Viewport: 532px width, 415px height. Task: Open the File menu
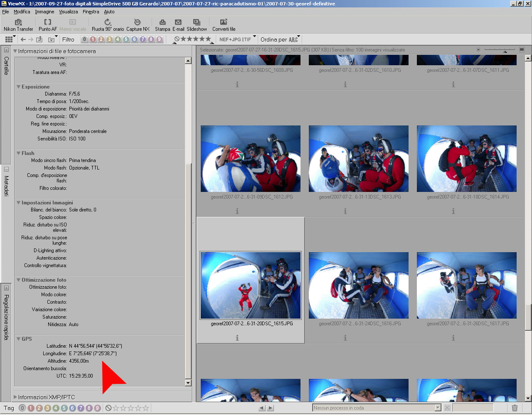click(5, 12)
